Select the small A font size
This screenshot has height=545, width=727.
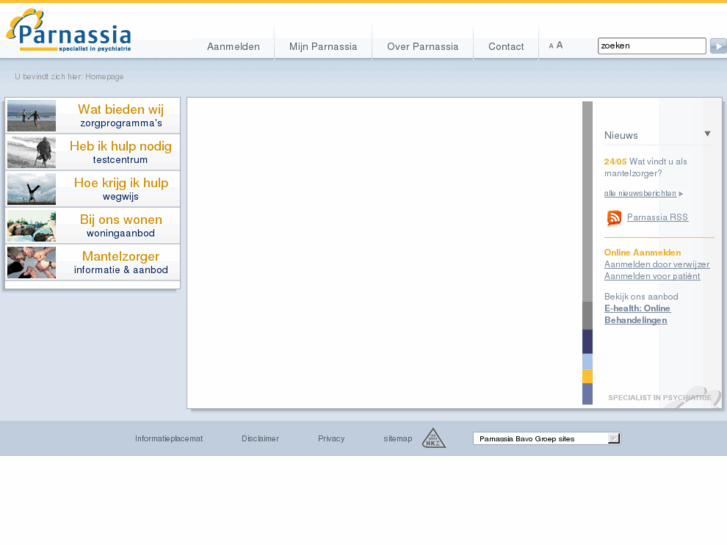coord(551,46)
